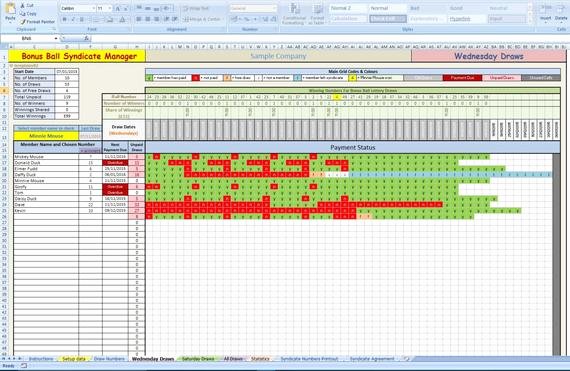Screen dimensions: 570x371
Task: Apply percent style
Action: point(247,19)
